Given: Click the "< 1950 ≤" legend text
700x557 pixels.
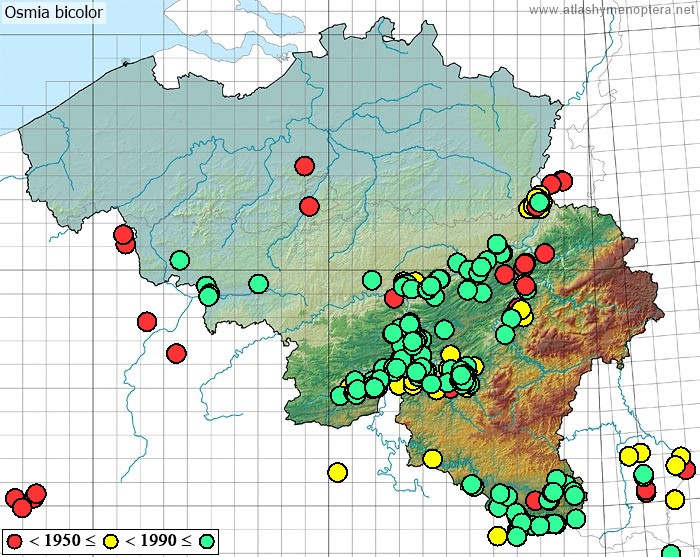Looking at the screenshot, I should tap(62, 541).
